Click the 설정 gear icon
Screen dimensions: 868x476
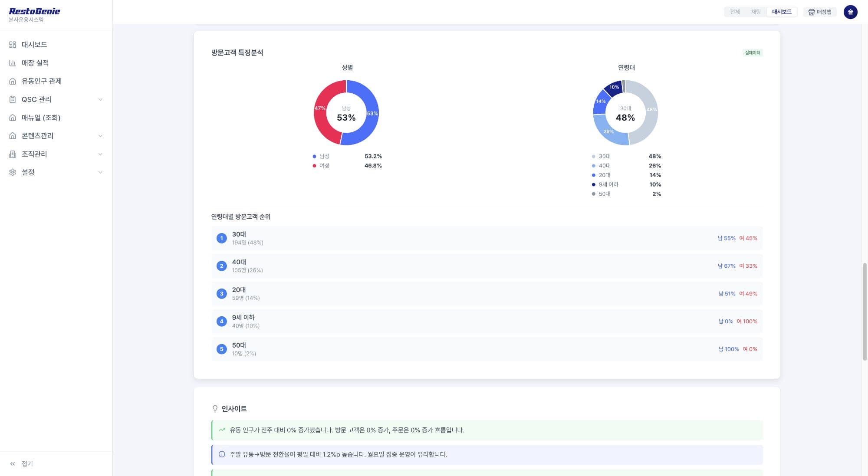tap(13, 172)
